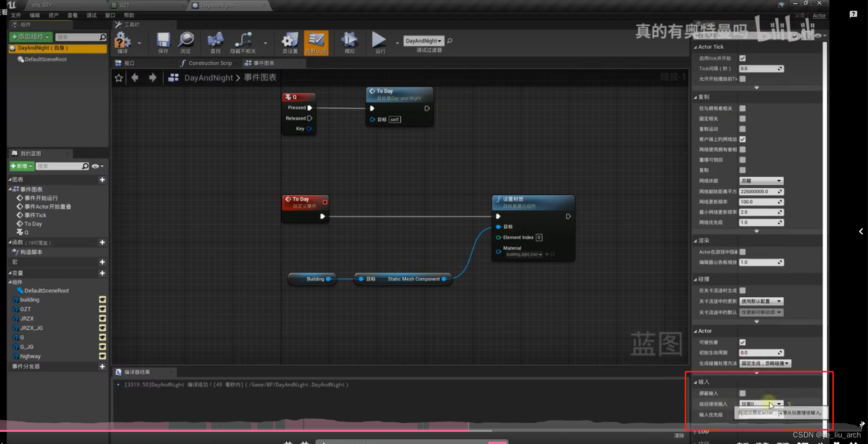The height and width of the screenshot is (444, 868).
Task: Add a new graph with 图表 plus icon
Action: click(102, 180)
